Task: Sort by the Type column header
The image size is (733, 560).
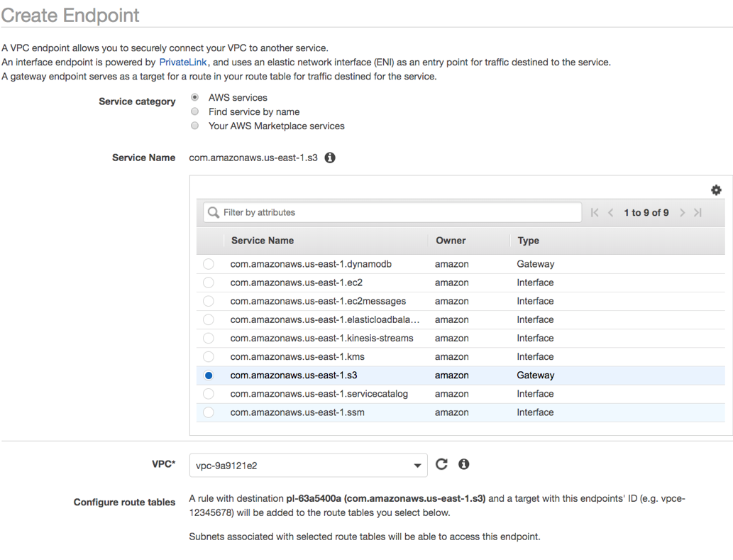Action: pos(528,241)
